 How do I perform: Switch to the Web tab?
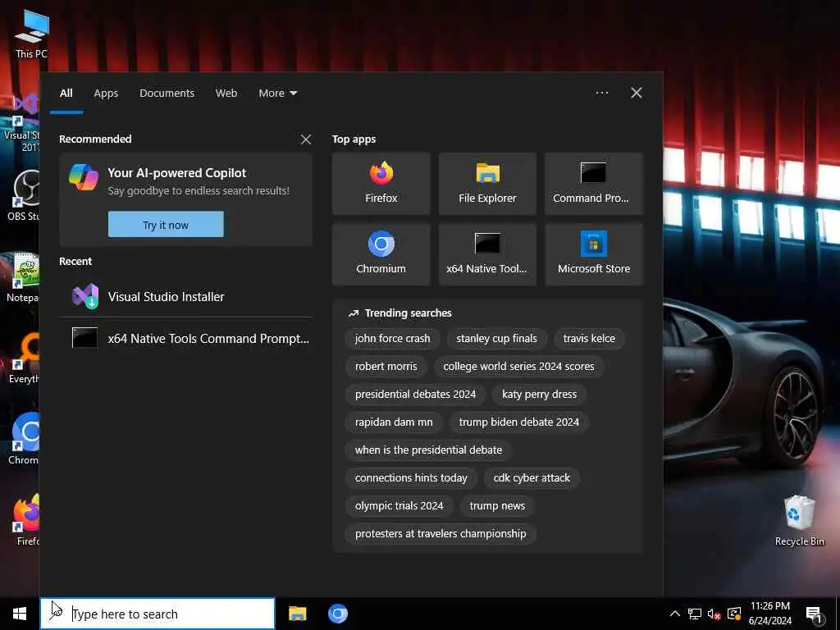tap(226, 93)
